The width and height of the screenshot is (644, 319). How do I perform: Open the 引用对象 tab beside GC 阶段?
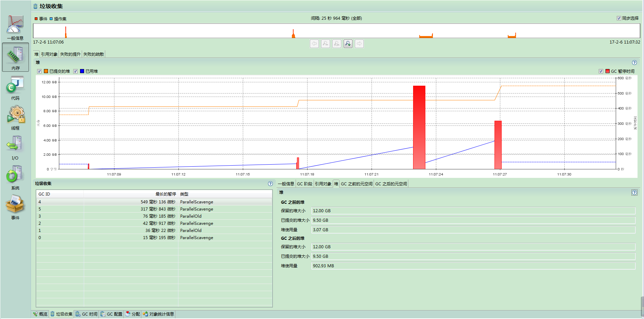323,184
